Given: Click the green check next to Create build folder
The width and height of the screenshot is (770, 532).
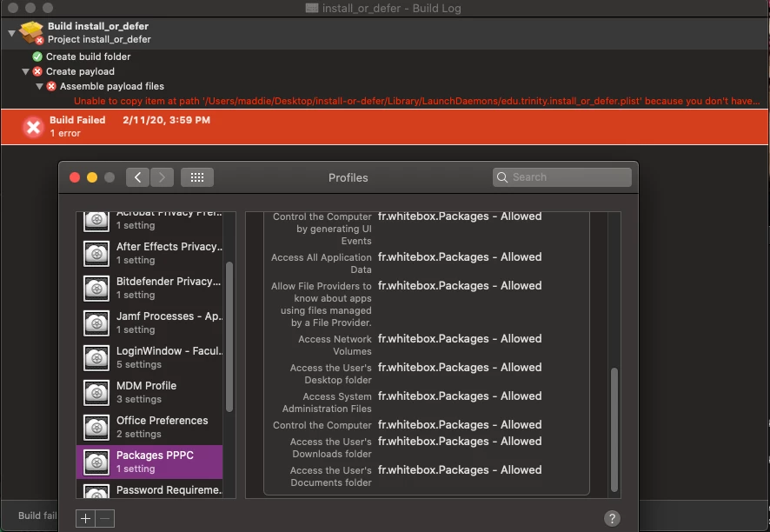Looking at the screenshot, I should click(x=37, y=57).
